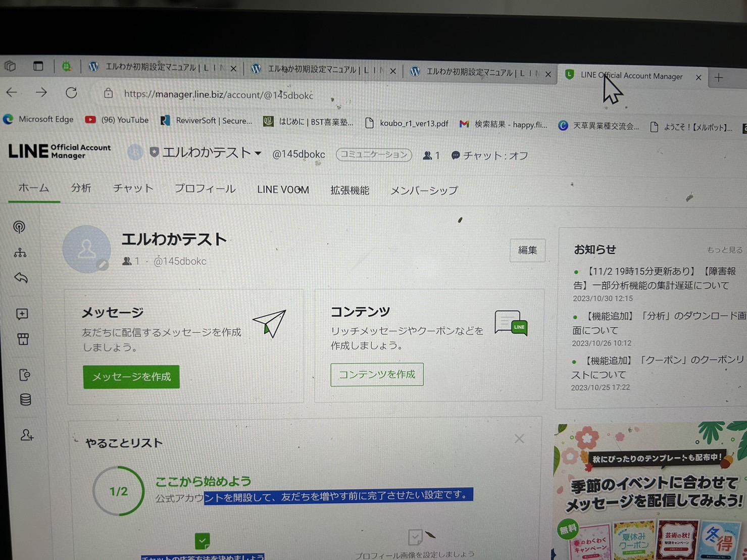Click the small account avatar in header
This screenshot has width=747, height=560.
pyautogui.click(x=135, y=152)
